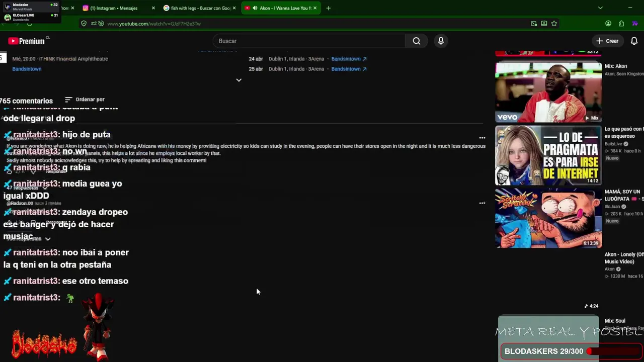This screenshot has width=644, height=362.
Task: Open the Lo de Pragmata video thumbnail
Action: click(x=548, y=155)
